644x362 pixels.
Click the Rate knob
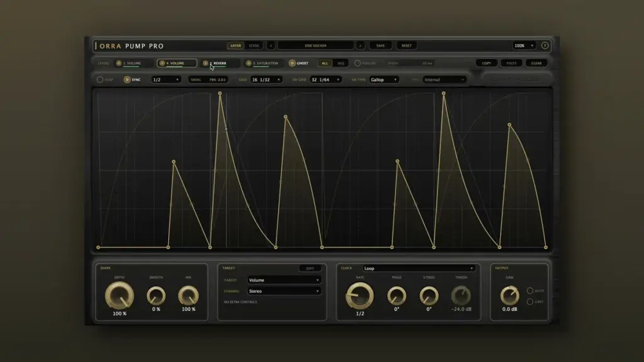coord(360,295)
